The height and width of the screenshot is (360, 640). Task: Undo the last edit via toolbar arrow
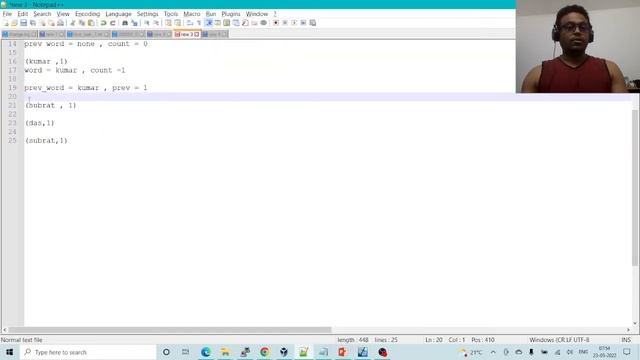104,23
